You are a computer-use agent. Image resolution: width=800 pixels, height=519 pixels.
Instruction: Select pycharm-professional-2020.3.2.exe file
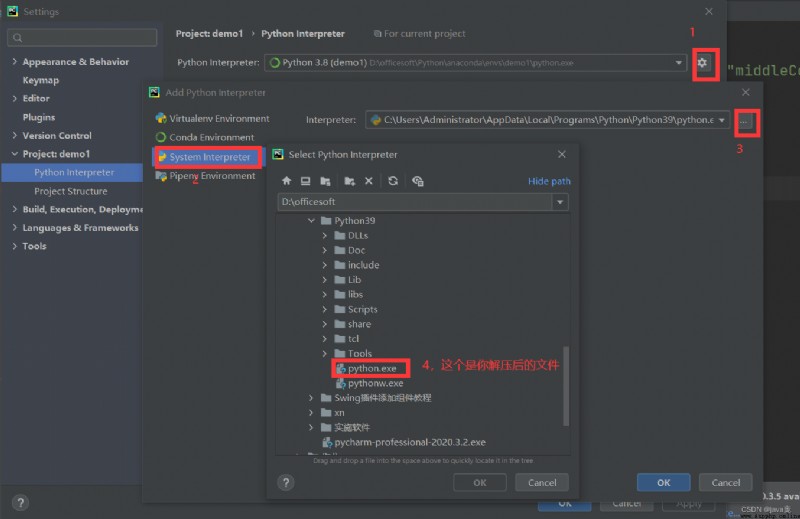pyautogui.click(x=404, y=442)
